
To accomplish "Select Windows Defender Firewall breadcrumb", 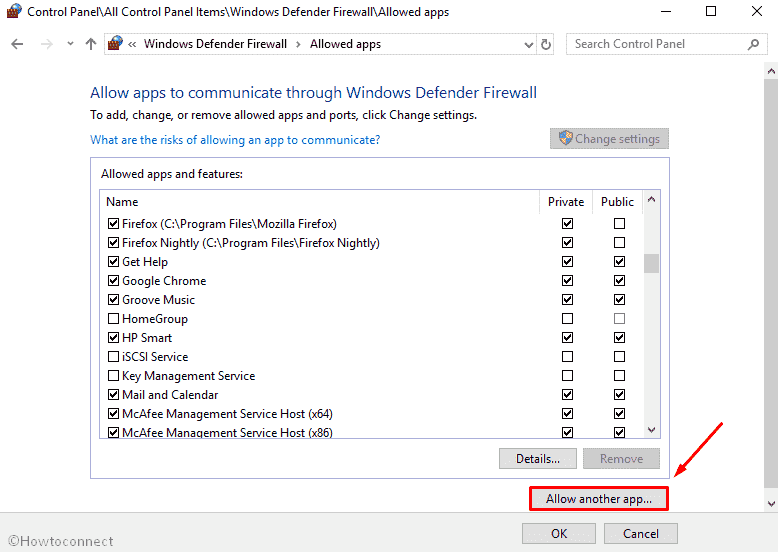I will click(215, 44).
